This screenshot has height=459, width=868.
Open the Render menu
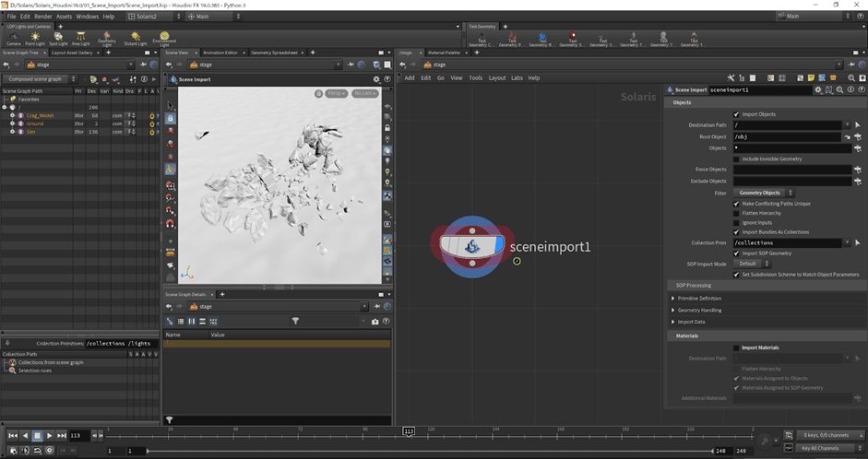point(42,17)
